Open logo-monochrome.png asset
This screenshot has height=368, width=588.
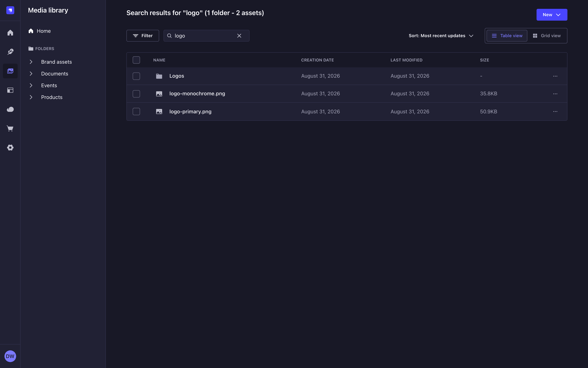[197, 93]
